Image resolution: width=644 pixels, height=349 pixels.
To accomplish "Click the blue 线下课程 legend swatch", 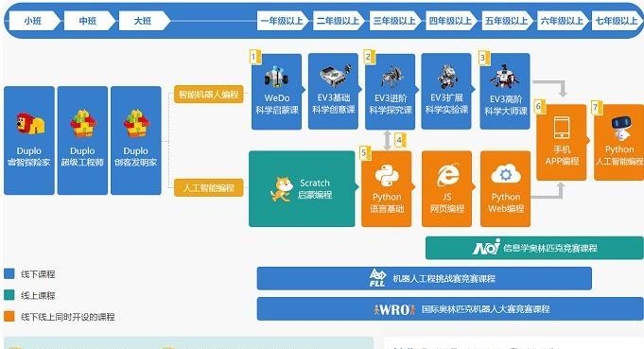I will [x=9, y=273].
